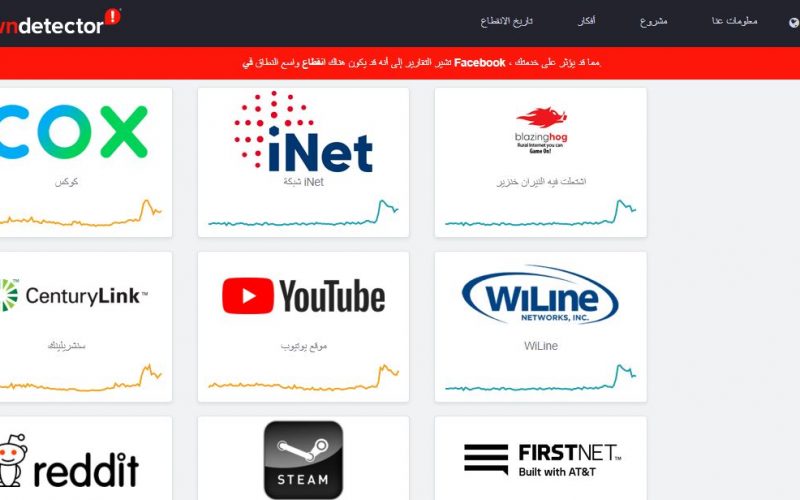This screenshot has width=800, height=500.
Task: View the YouTube outage sparkline chart
Action: [x=304, y=378]
